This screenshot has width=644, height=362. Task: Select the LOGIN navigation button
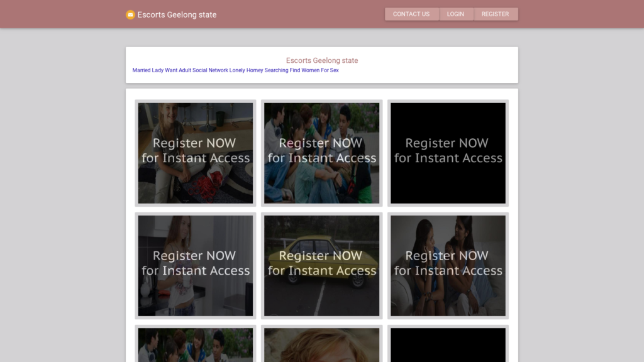(456, 14)
